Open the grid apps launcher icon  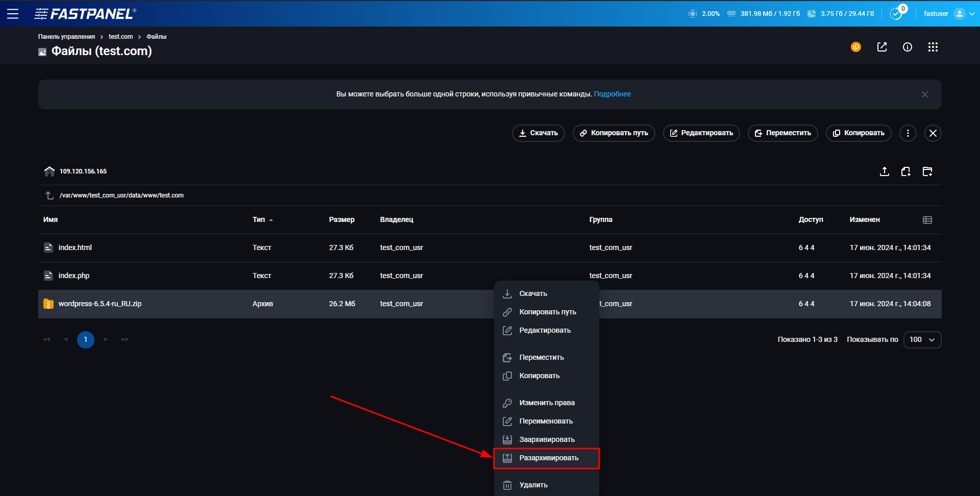(933, 47)
